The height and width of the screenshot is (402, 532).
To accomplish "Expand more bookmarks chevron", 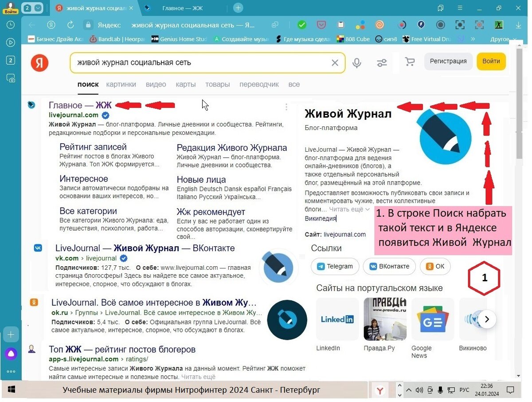I will pos(473,39).
